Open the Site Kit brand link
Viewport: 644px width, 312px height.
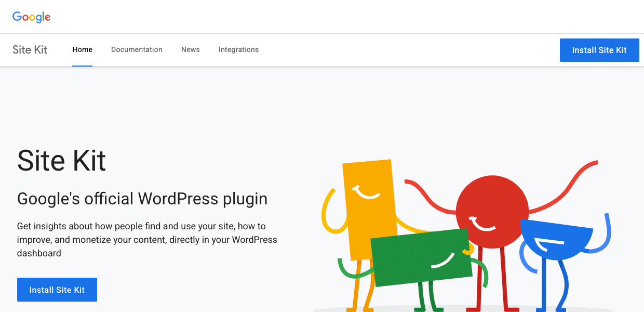point(30,50)
